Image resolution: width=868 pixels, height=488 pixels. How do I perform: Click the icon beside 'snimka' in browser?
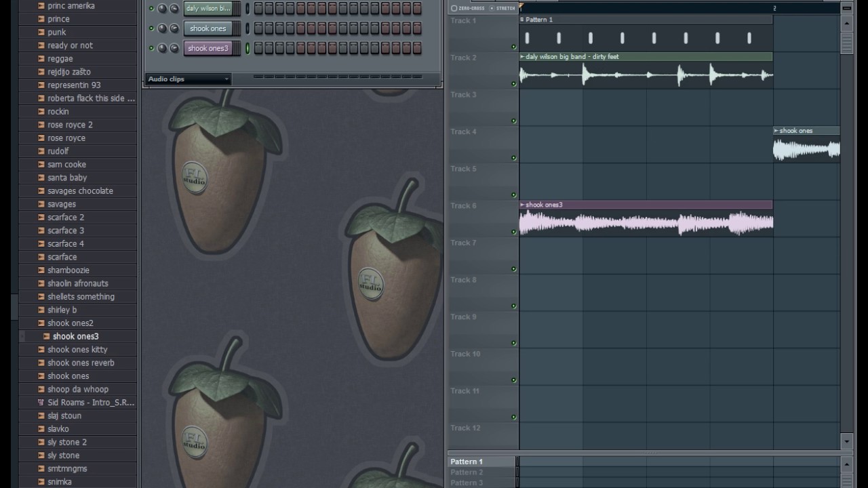click(41, 482)
